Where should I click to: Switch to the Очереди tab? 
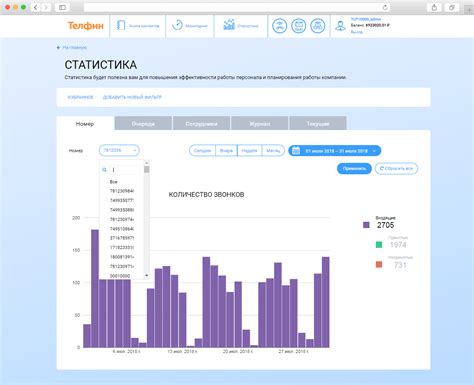143,124
